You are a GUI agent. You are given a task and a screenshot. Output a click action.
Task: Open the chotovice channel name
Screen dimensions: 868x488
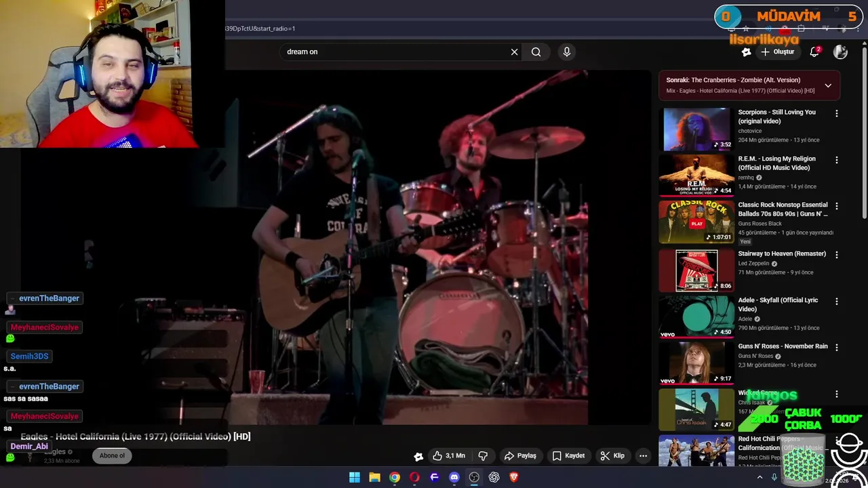[749, 131]
